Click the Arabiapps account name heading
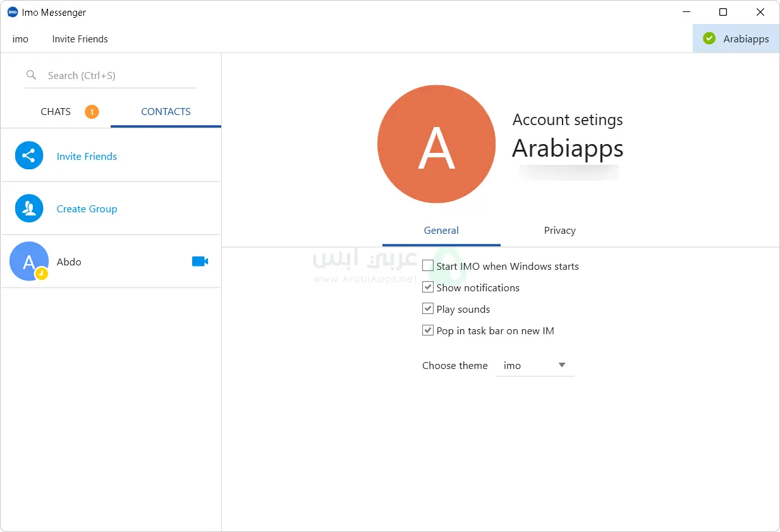This screenshot has width=780, height=532. click(x=567, y=148)
